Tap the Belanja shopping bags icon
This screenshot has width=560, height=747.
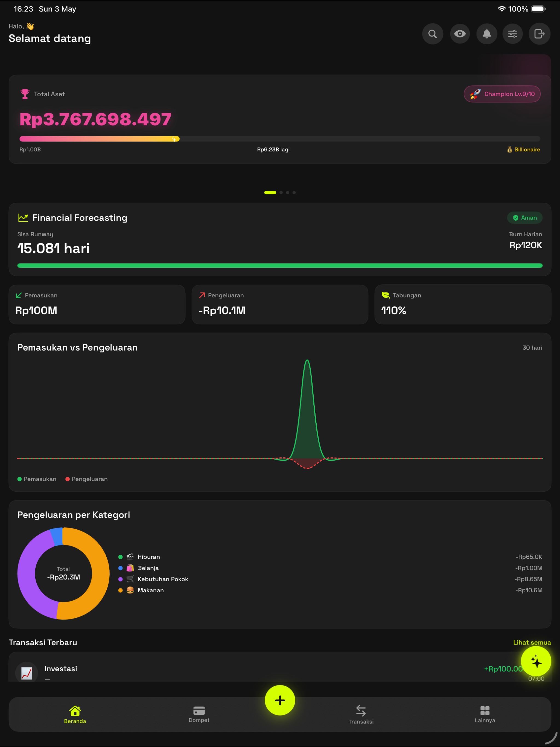tap(130, 568)
